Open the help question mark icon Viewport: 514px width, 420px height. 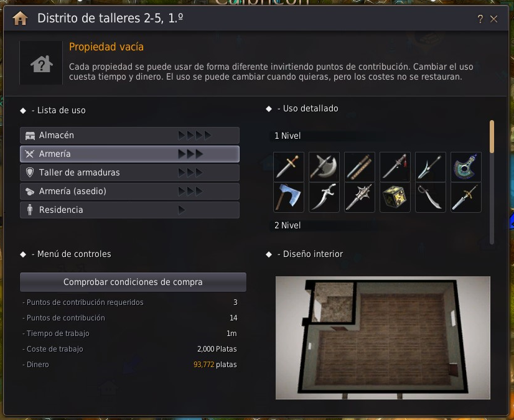point(480,19)
